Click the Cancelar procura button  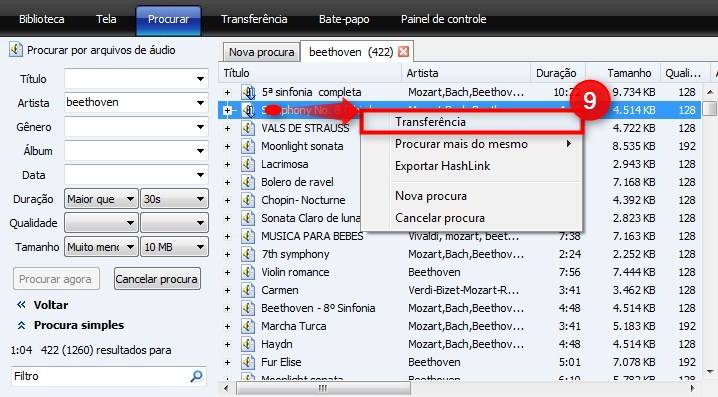click(x=157, y=279)
